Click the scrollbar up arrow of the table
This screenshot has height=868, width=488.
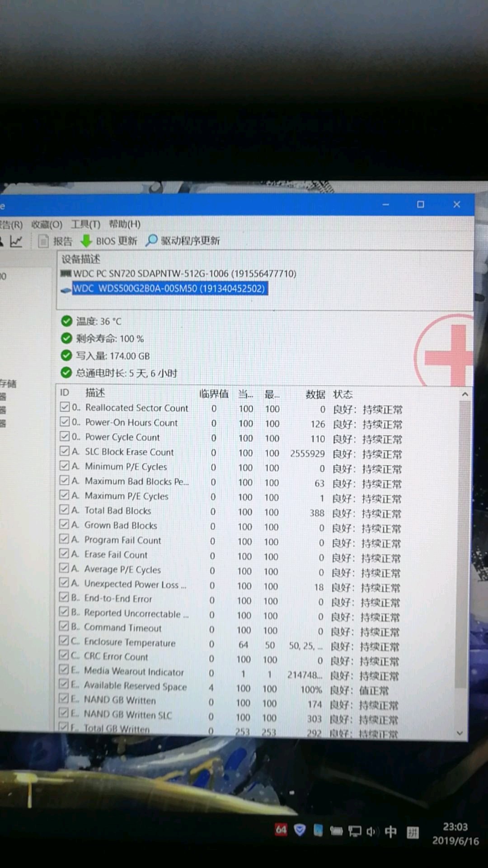tap(465, 395)
